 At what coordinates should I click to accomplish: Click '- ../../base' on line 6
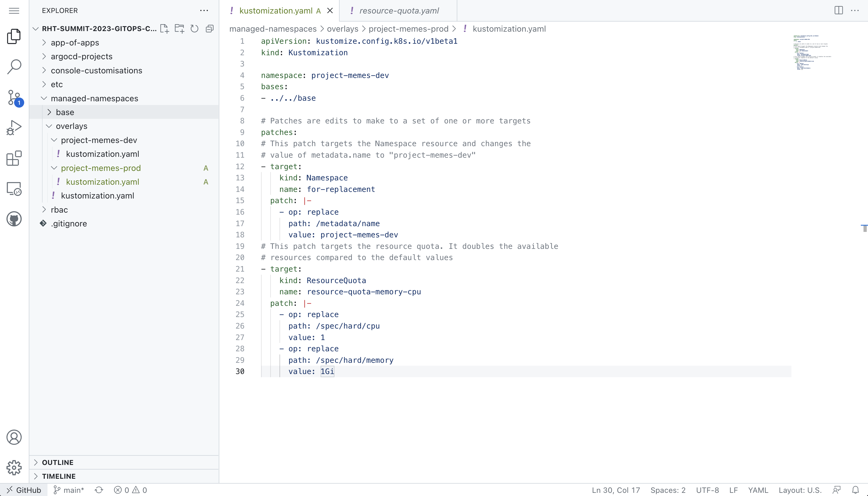pos(288,98)
